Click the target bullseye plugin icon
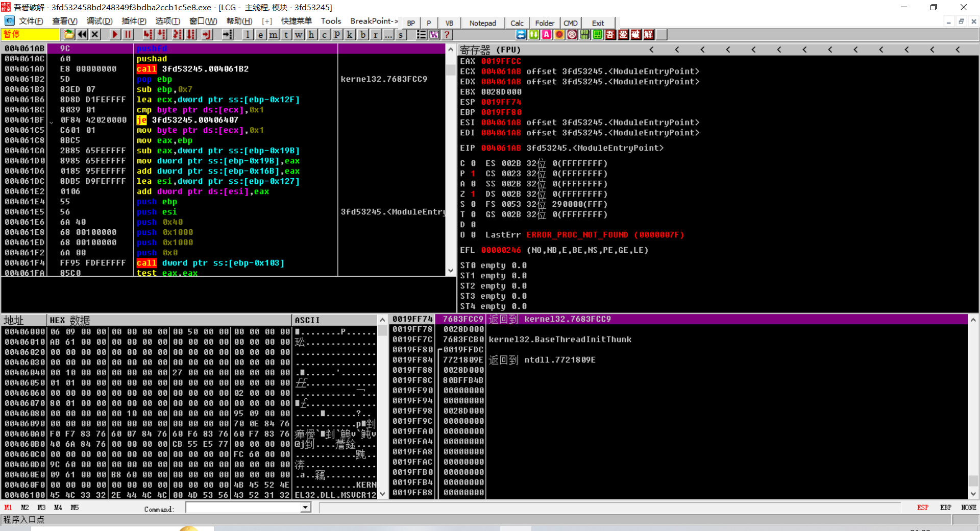The height and width of the screenshot is (531, 980). point(572,34)
